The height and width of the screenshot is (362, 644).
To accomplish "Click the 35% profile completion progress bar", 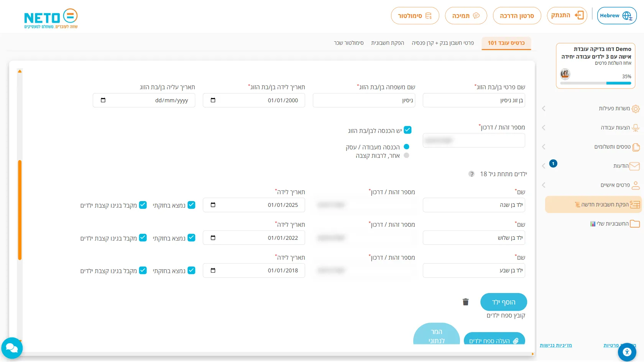I will click(x=596, y=83).
